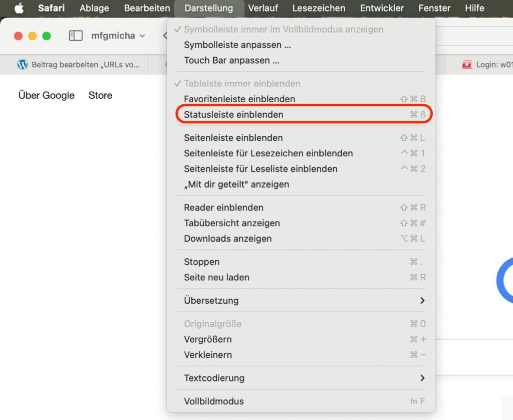This screenshot has height=420, width=513.
Task: Click Stoppen in the menu
Action: 301,262
